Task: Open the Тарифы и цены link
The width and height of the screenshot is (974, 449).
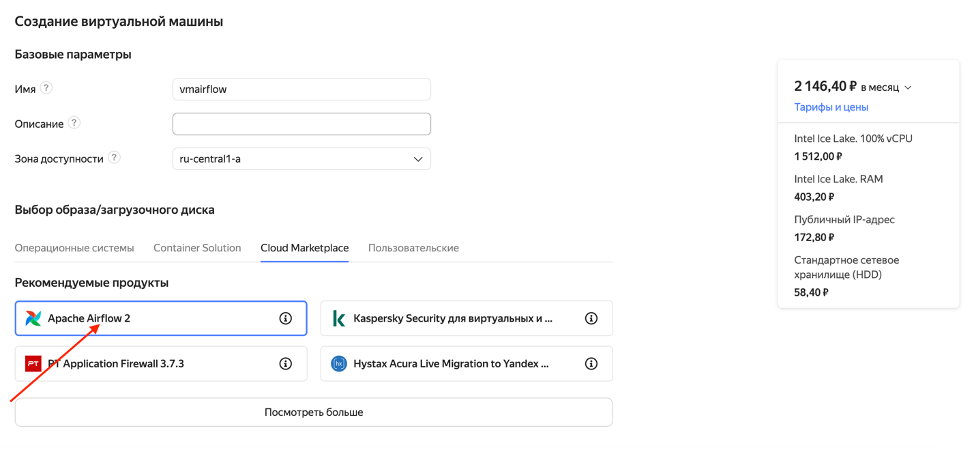Action: tap(831, 107)
